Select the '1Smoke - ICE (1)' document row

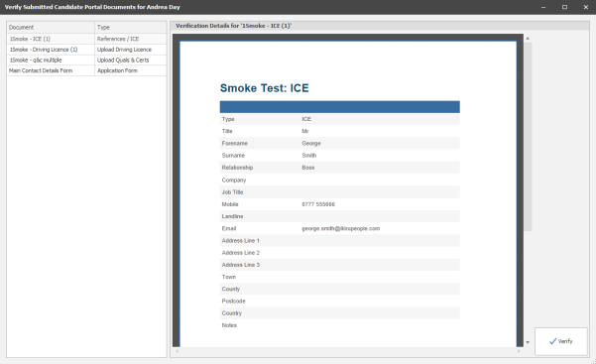click(x=86, y=39)
